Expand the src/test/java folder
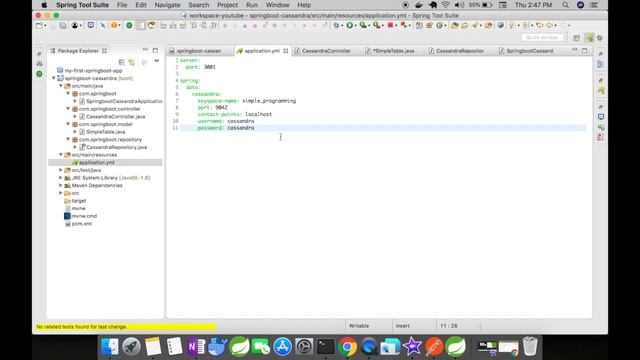Image resolution: width=640 pixels, height=360 pixels. click(x=61, y=170)
